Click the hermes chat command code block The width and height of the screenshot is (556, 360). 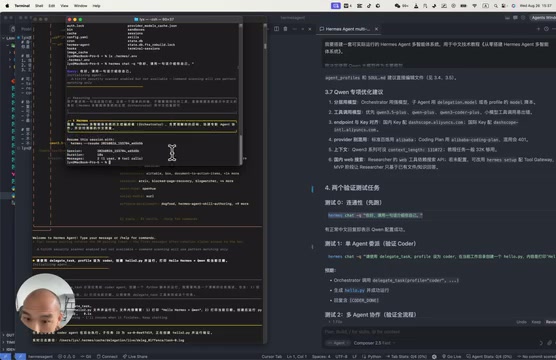tap(375, 215)
